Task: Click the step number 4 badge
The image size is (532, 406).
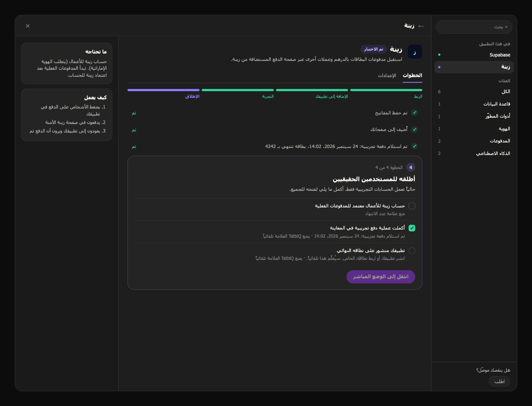Action: (x=411, y=168)
